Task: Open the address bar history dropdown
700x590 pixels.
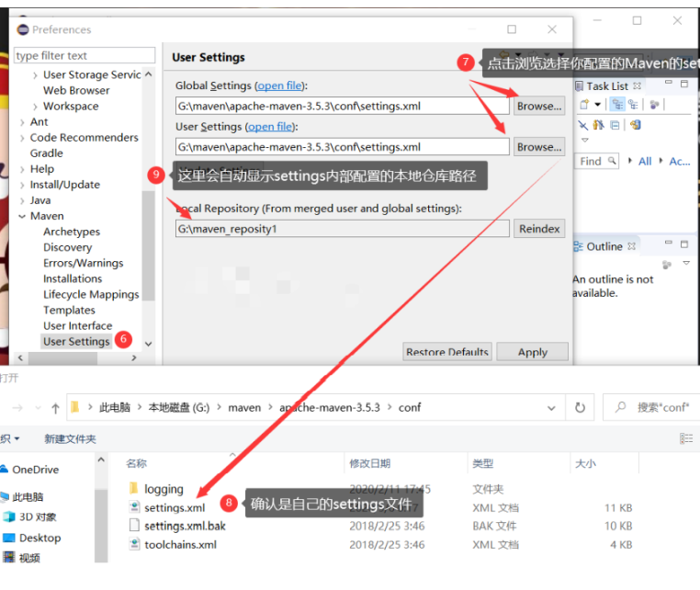Action: tap(551, 408)
